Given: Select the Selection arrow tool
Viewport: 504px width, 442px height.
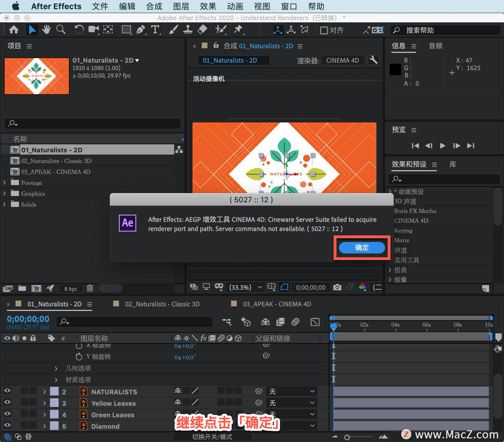Looking at the screenshot, I should click(32, 30).
